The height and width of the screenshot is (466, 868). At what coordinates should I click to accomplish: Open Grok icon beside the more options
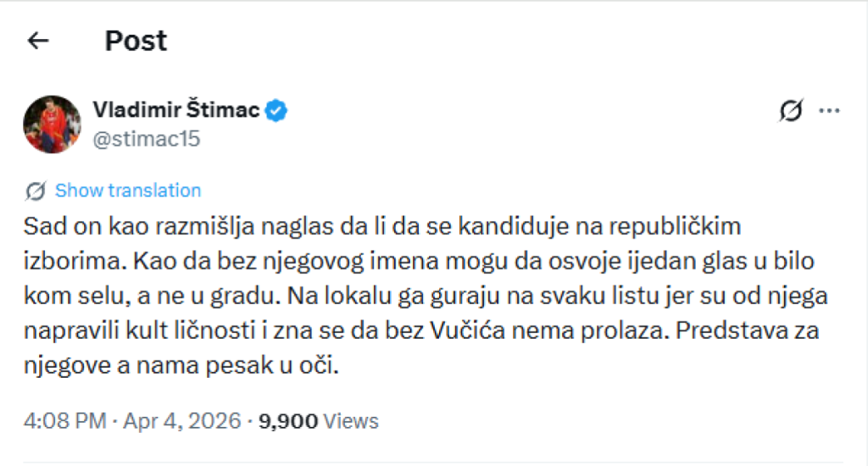pyautogui.click(x=790, y=110)
